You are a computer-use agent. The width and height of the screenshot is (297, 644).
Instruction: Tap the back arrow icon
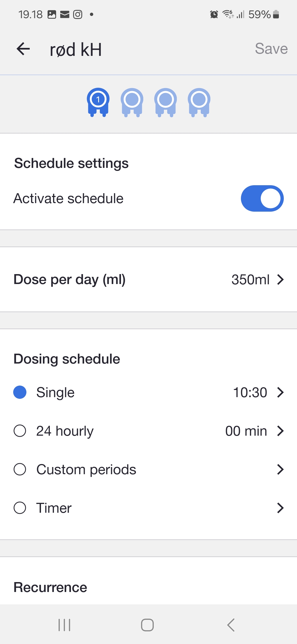pyautogui.click(x=23, y=49)
